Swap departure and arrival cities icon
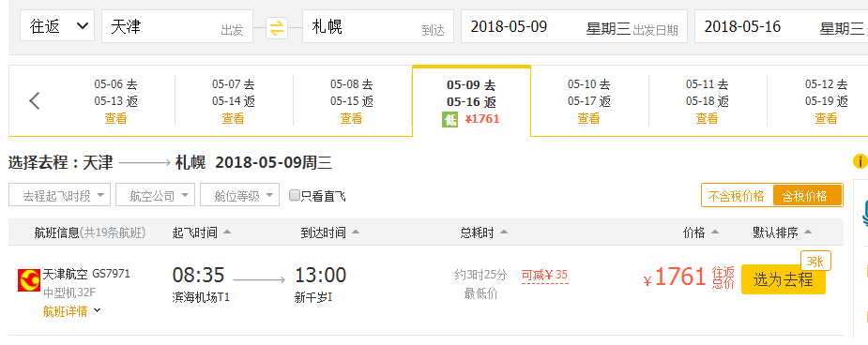This screenshot has height=345, width=868. pos(277,27)
